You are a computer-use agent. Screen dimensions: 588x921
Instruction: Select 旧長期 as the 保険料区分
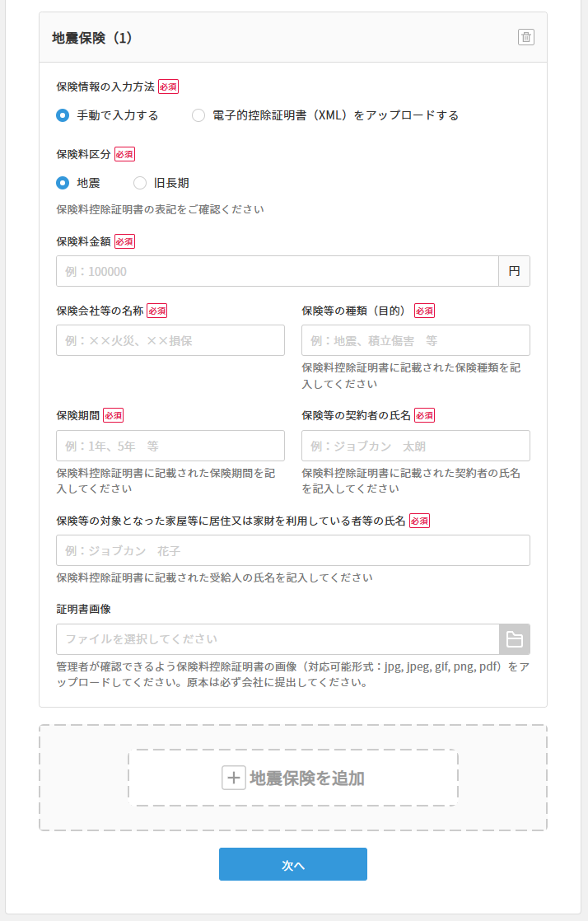tap(140, 183)
